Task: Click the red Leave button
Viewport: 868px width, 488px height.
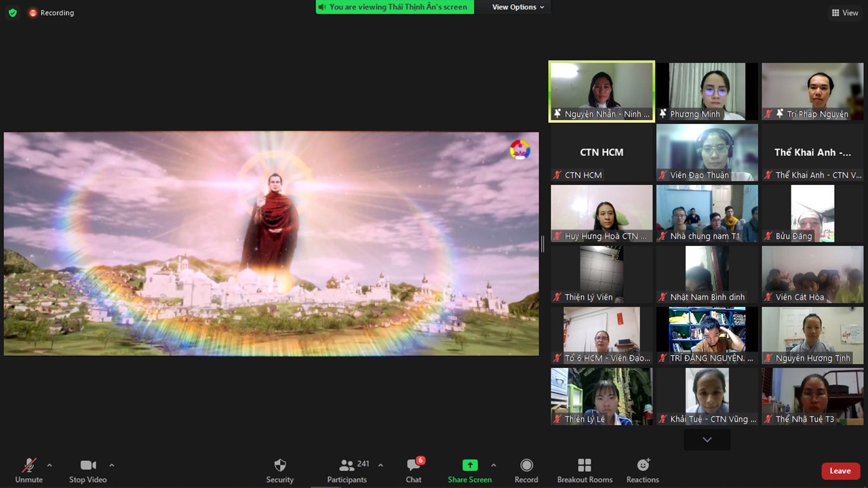Action: (840, 471)
